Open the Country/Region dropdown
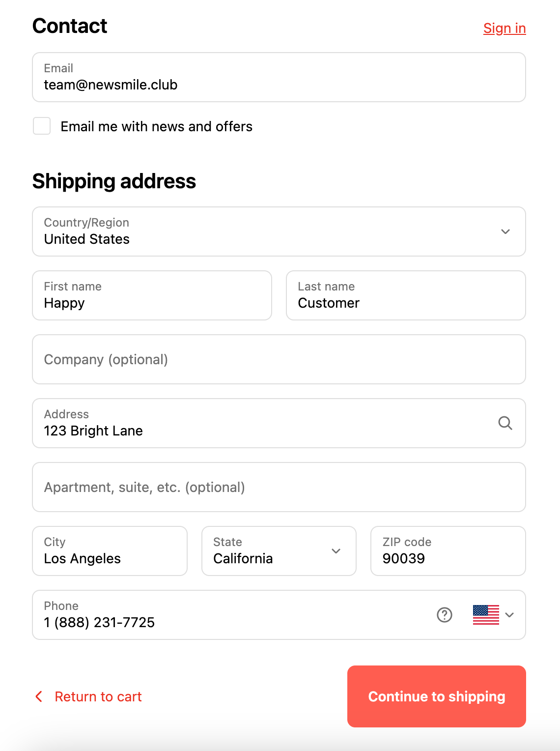The image size is (560, 751). pos(279,231)
